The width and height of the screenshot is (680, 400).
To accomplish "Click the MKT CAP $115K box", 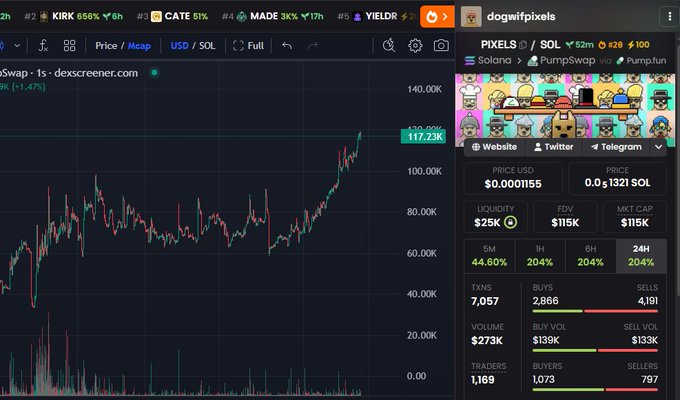I will pos(635,217).
